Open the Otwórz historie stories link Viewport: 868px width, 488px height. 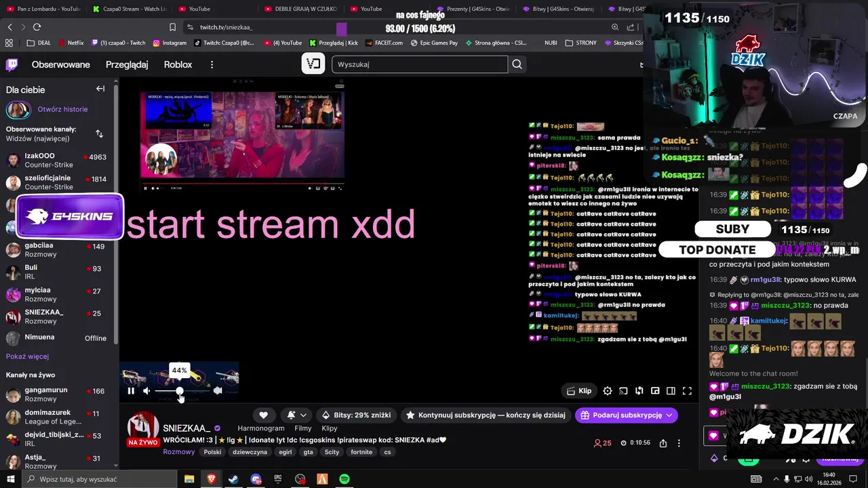pos(62,109)
